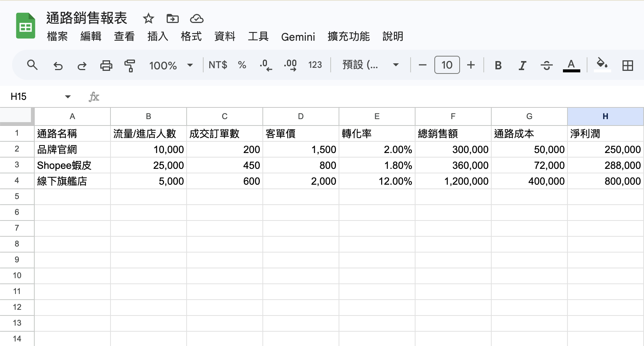Star the 通路銷售報表 spreadsheet

point(148,18)
